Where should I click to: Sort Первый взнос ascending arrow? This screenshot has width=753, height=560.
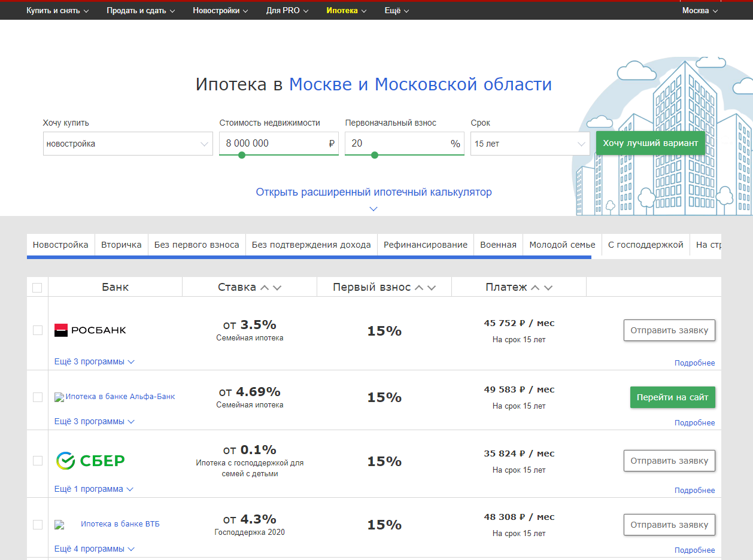pyautogui.click(x=419, y=288)
